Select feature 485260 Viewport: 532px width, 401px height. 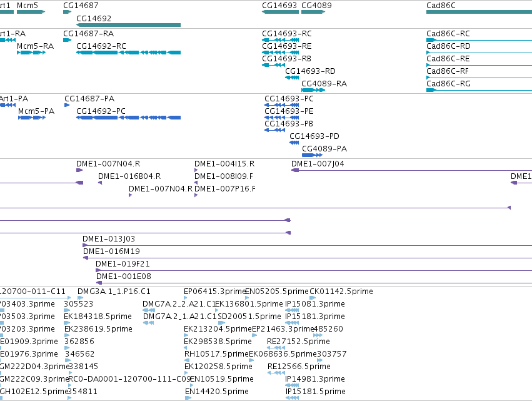(x=318, y=335)
